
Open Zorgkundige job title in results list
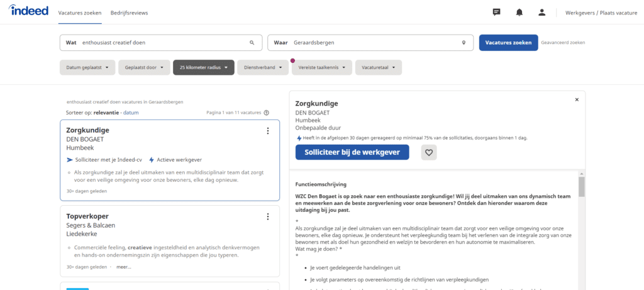[87, 130]
